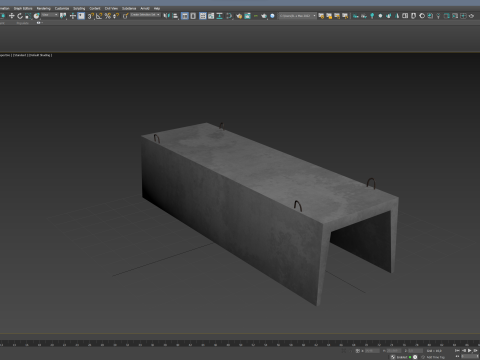Toggle Absolute Mode Transform Type-In
480x360 pixels.
click(x=358, y=351)
